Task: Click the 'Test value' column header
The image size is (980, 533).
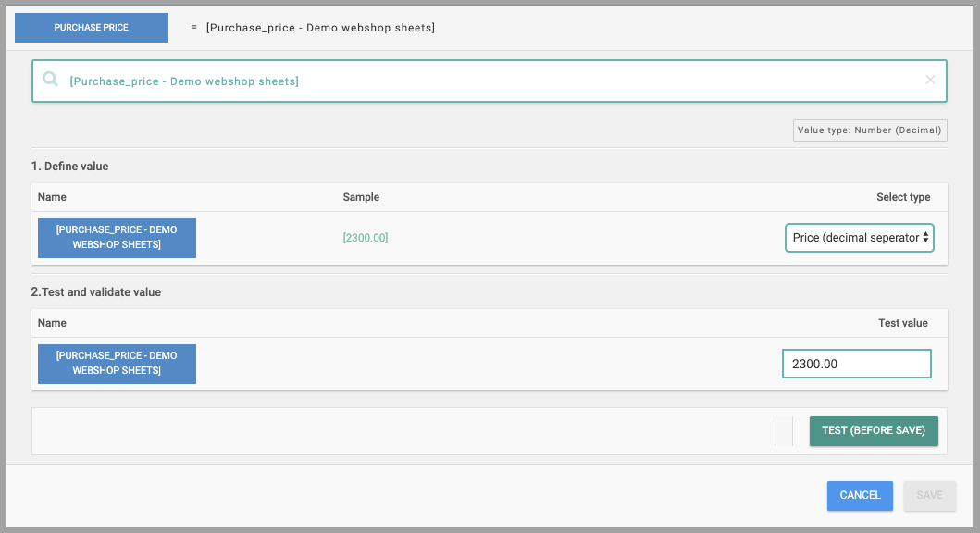Action: point(903,323)
